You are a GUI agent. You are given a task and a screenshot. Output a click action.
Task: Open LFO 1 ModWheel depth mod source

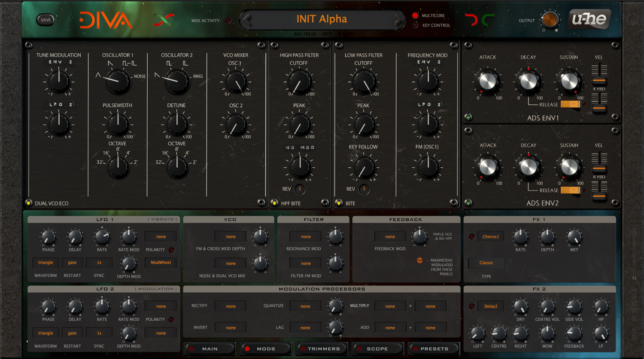(x=161, y=262)
